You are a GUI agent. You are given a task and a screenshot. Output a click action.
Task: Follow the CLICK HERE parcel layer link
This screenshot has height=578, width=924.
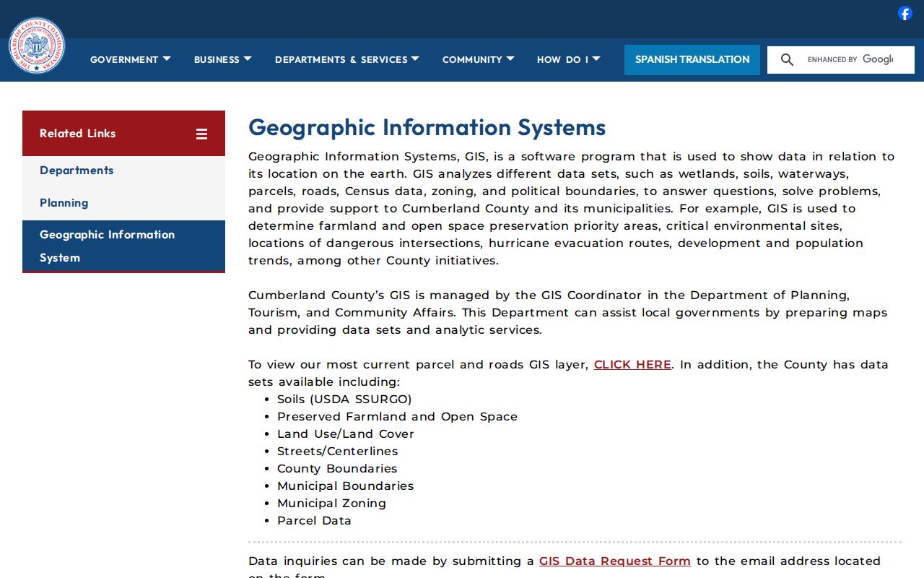632,365
